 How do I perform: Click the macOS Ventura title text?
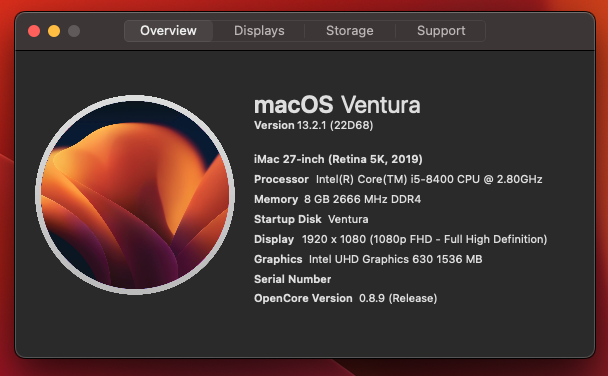click(x=337, y=105)
